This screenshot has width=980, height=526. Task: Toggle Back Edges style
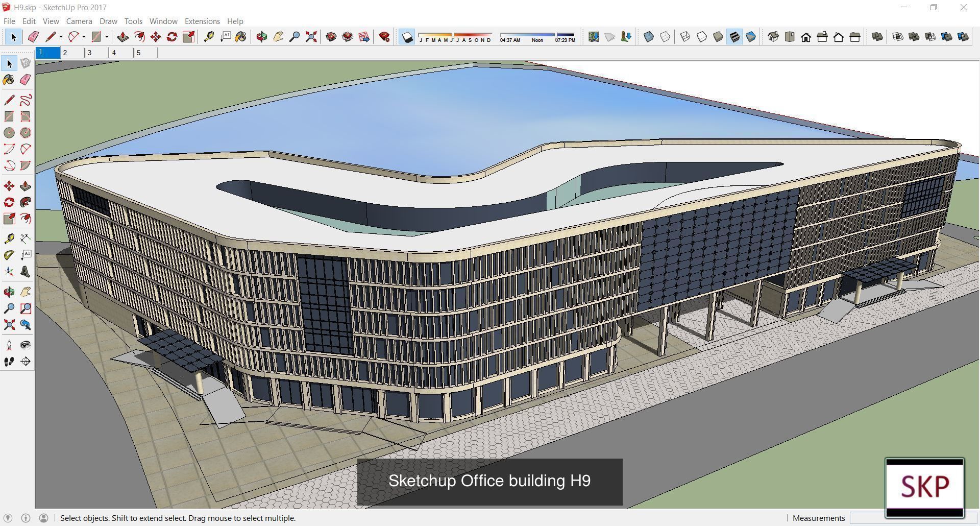pyautogui.click(x=665, y=37)
